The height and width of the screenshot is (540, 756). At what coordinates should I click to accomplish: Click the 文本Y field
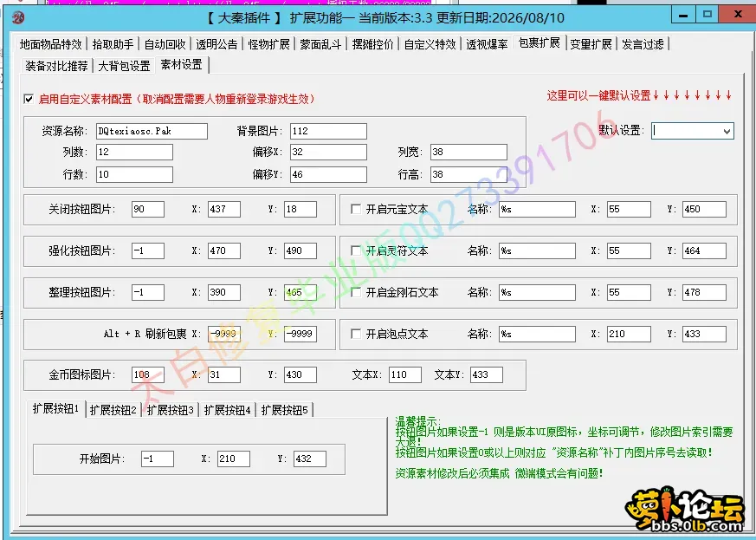click(x=487, y=374)
